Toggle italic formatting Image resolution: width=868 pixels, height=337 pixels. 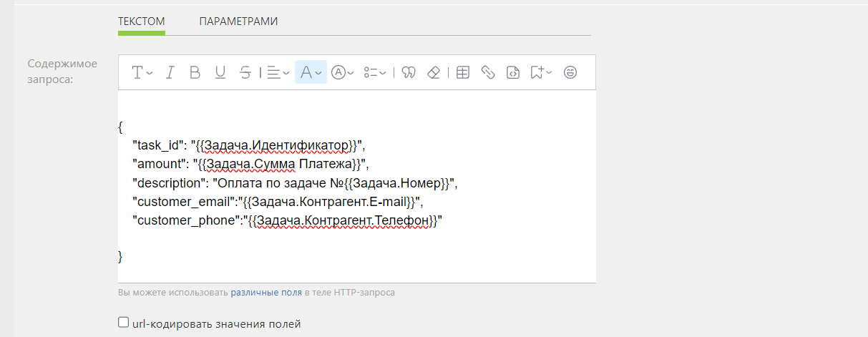click(x=170, y=72)
